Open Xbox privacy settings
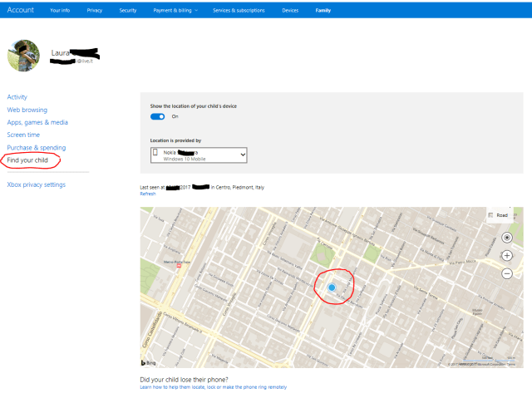 [36, 184]
